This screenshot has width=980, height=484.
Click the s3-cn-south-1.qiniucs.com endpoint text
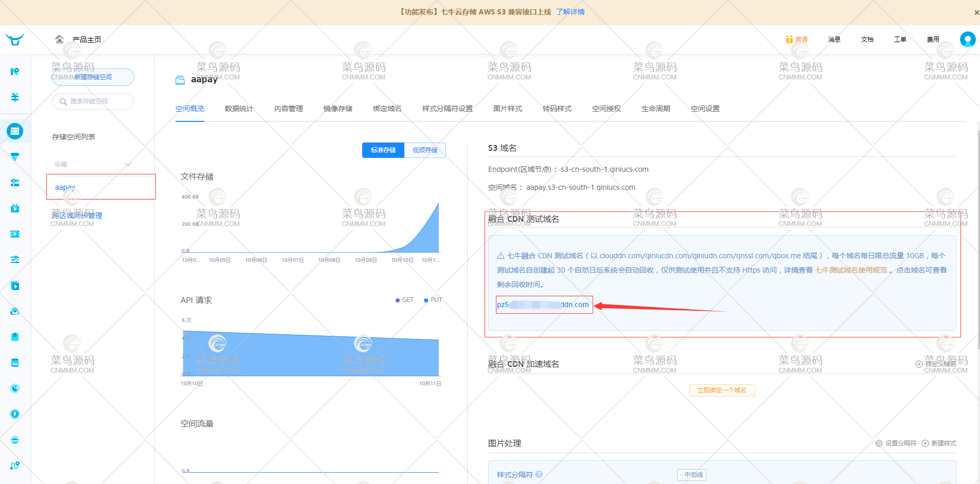pyautogui.click(x=604, y=169)
